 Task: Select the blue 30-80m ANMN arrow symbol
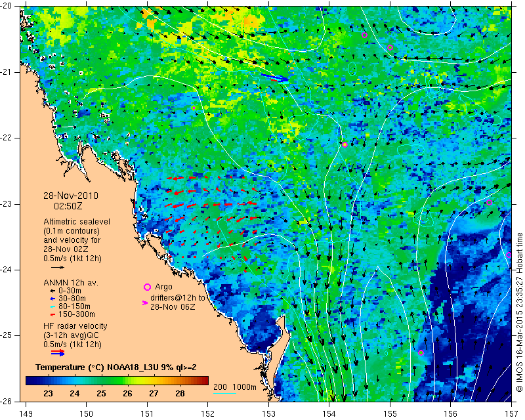(x=52, y=299)
